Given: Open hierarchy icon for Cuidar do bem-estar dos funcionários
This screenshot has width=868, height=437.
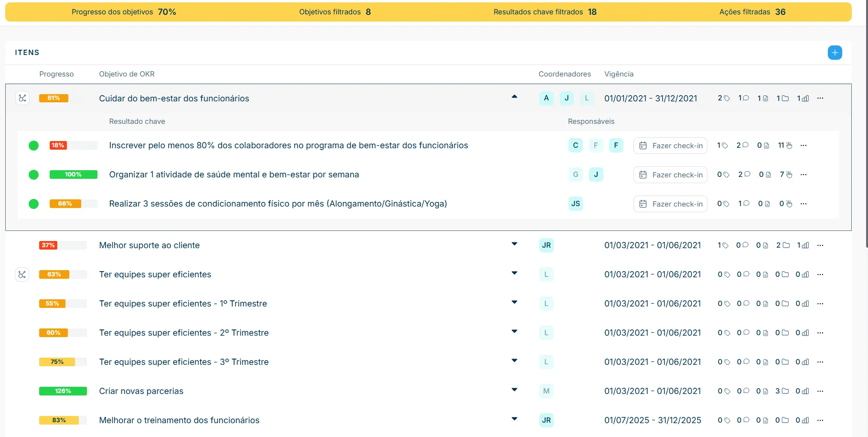Looking at the screenshot, I should (x=22, y=98).
